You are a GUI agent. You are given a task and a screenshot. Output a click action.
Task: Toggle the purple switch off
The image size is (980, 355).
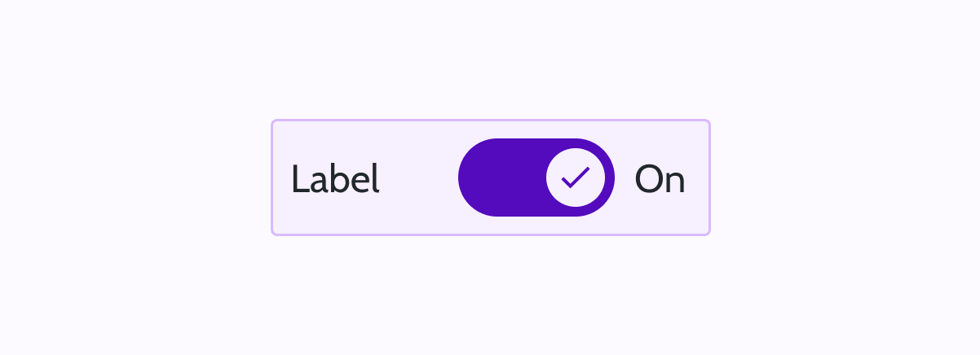536,177
